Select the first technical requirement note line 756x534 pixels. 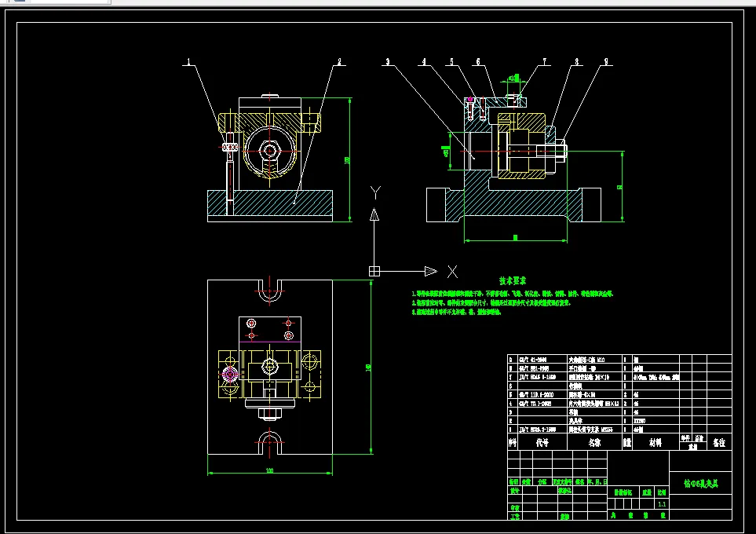[512, 293]
